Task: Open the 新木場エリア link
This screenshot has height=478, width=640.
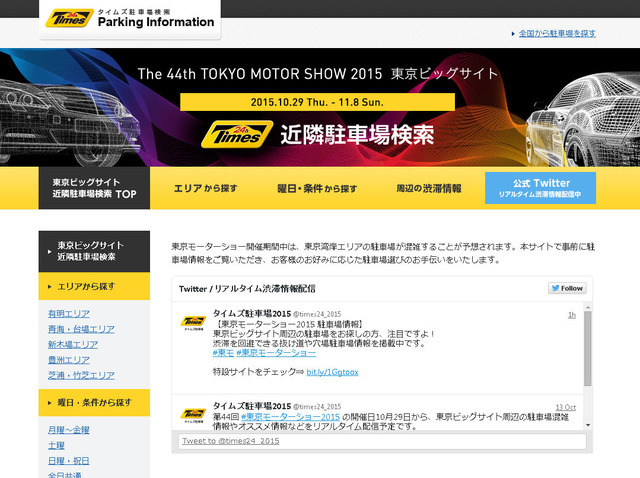Action: click(73, 345)
